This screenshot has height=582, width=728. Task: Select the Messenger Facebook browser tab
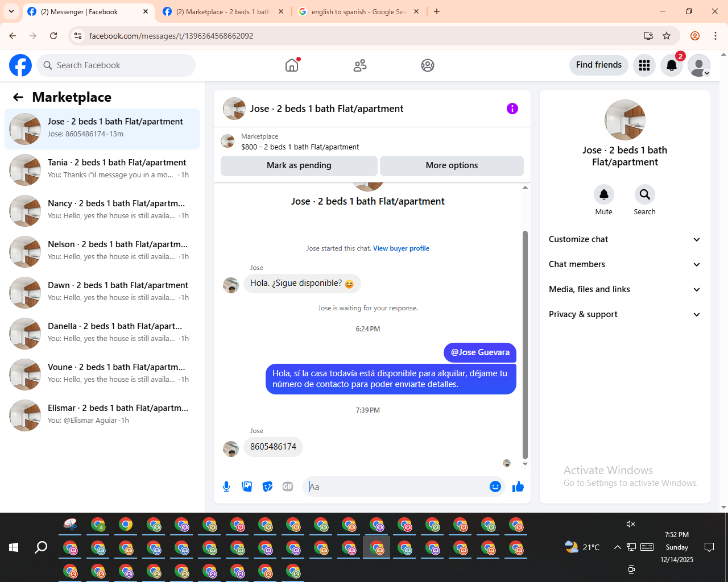pyautogui.click(x=88, y=11)
